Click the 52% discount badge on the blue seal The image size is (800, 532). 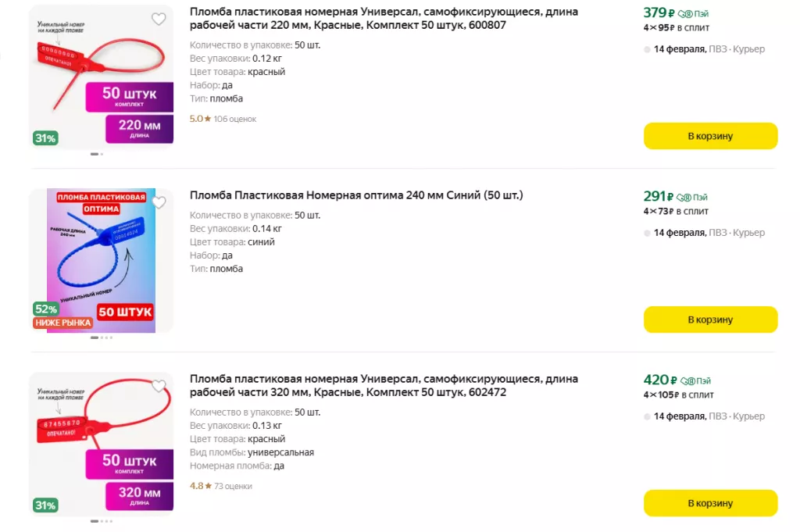(x=46, y=309)
